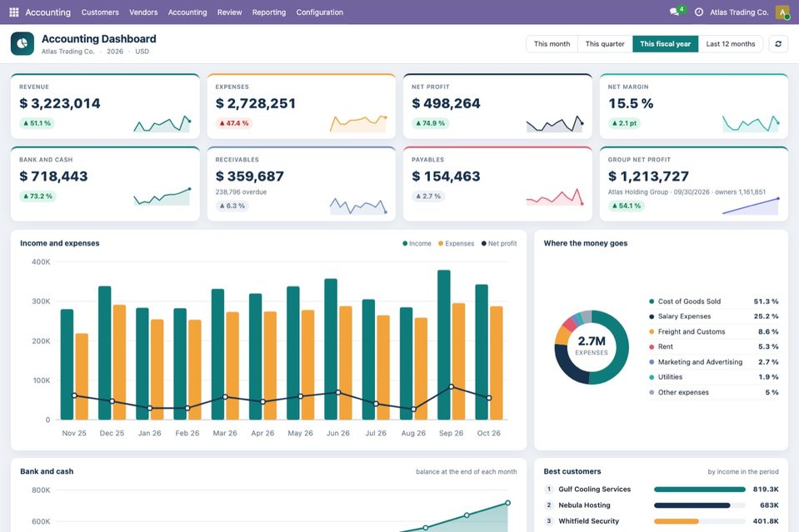Click the Gulf Cooling Services income bar

coord(700,490)
